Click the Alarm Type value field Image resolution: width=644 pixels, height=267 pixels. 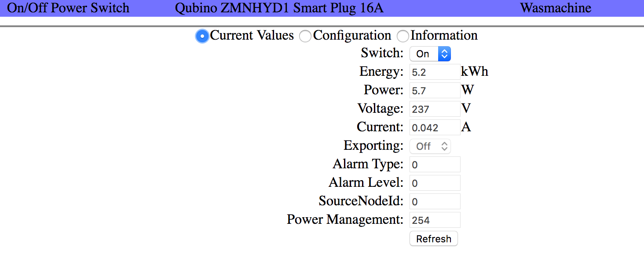(x=435, y=165)
